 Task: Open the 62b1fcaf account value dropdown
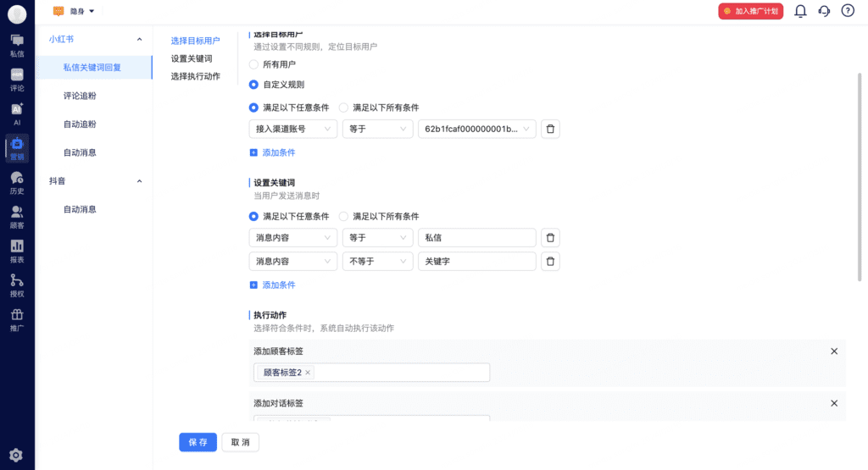pos(476,129)
